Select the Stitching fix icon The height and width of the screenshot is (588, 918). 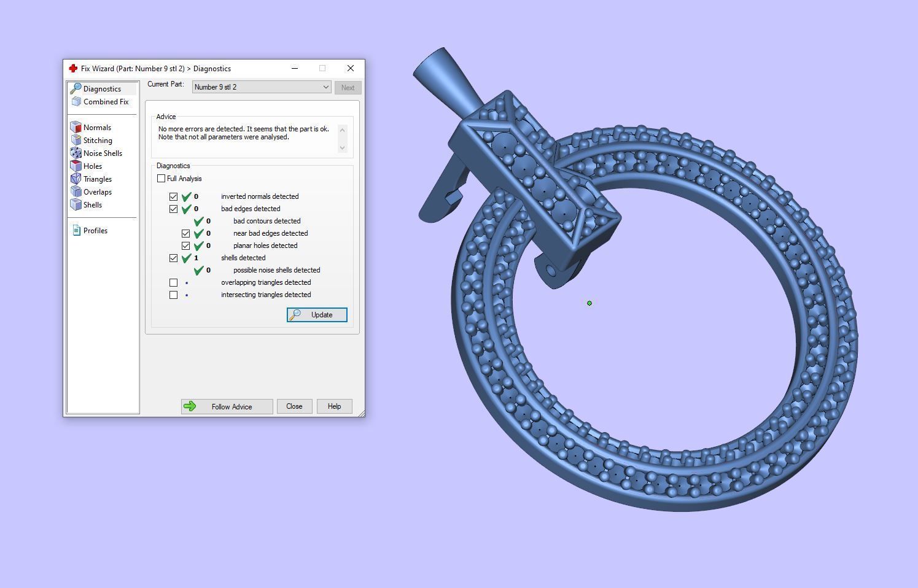76,140
